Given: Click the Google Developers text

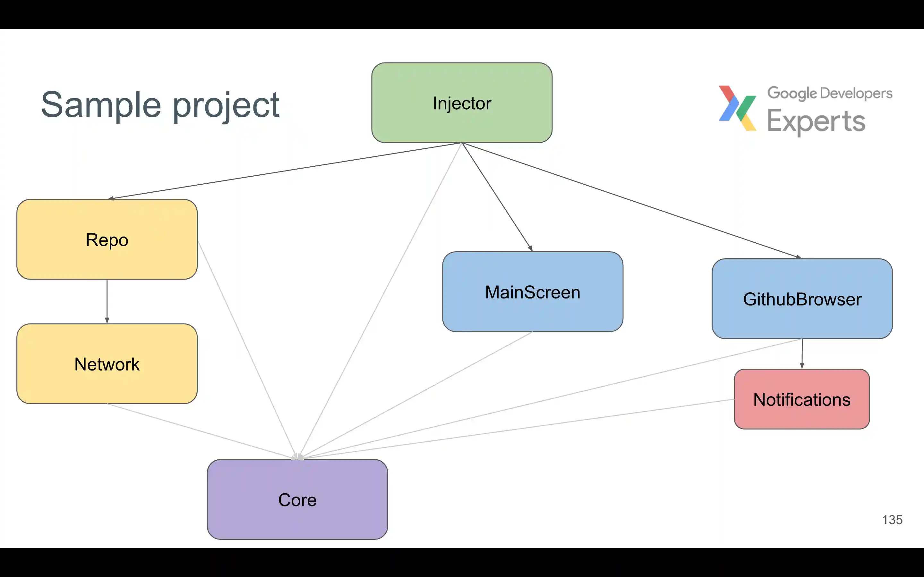Looking at the screenshot, I should (x=830, y=93).
